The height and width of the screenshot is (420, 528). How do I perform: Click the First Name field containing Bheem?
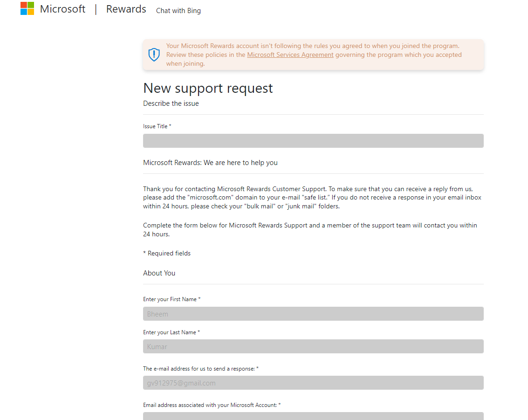(313, 314)
